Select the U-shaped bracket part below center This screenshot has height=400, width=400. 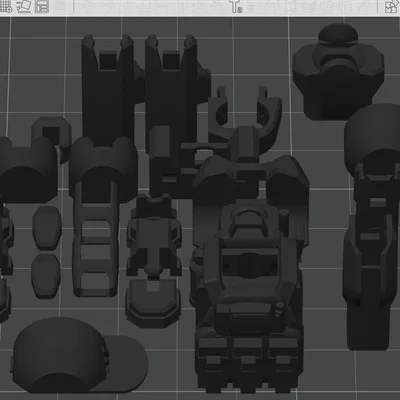(153, 303)
